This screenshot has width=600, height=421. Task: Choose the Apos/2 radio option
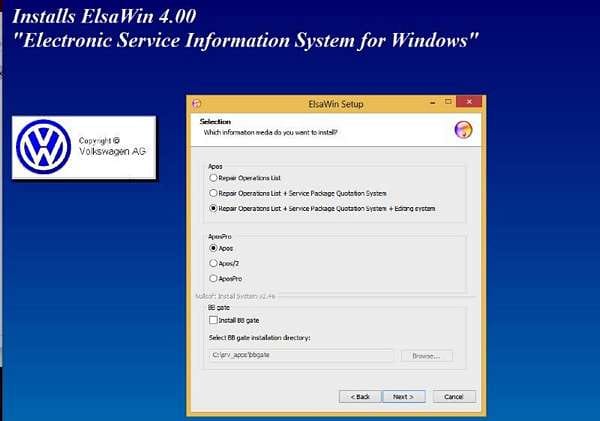[x=213, y=262]
